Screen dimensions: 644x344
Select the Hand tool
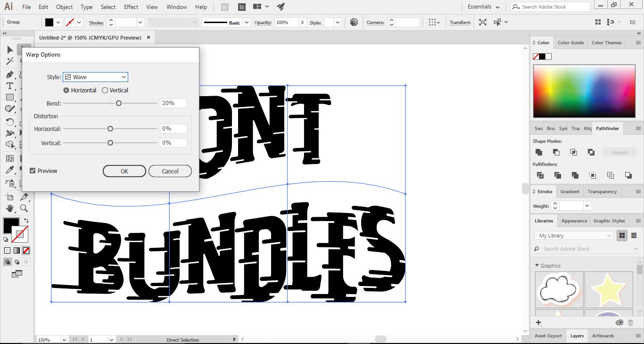pyautogui.click(x=10, y=208)
